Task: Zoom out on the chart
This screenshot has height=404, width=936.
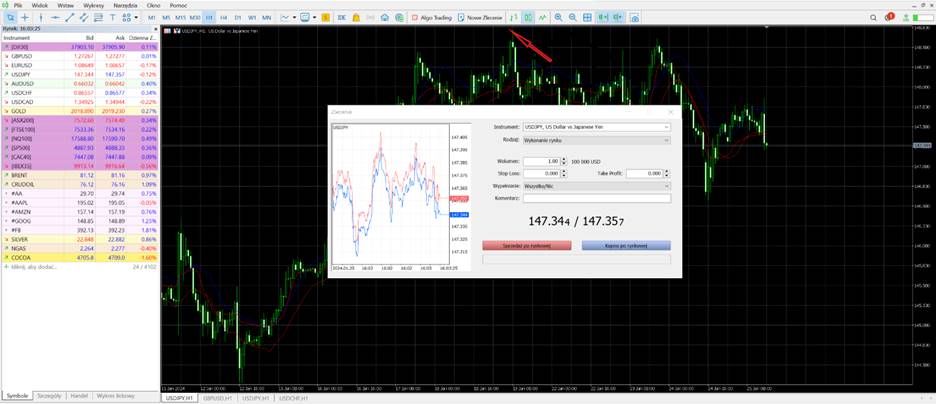Action: click(x=572, y=17)
